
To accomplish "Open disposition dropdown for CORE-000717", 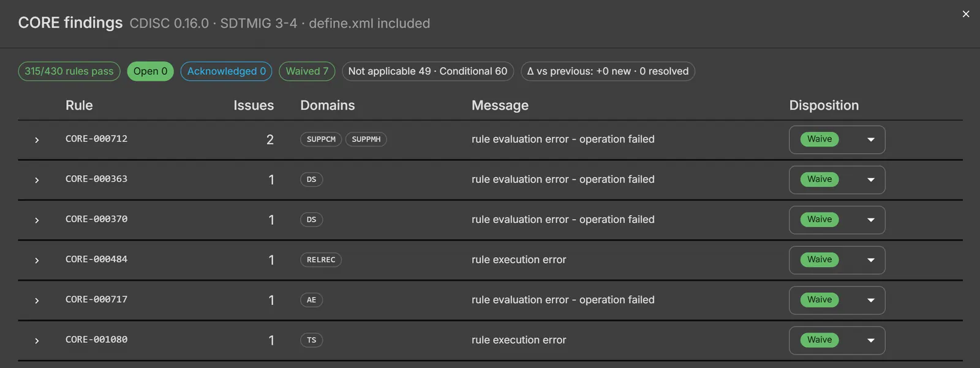I will (837, 300).
